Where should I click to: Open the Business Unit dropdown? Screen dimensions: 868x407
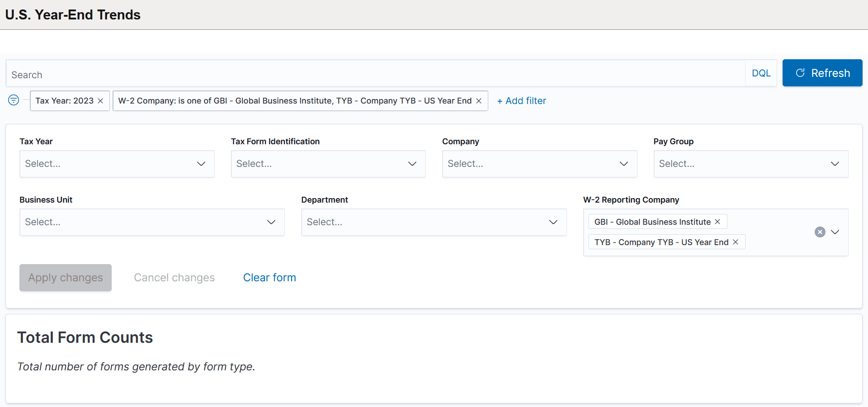pyautogui.click(x=152, y=222)
